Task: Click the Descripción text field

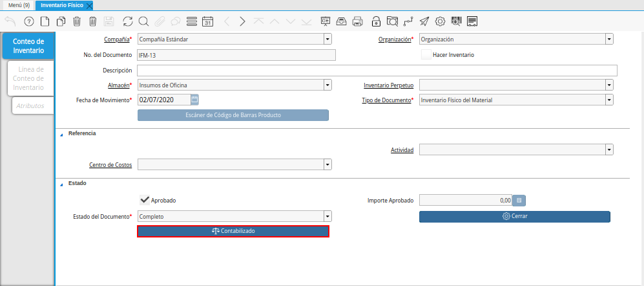Action: (377, 71)
